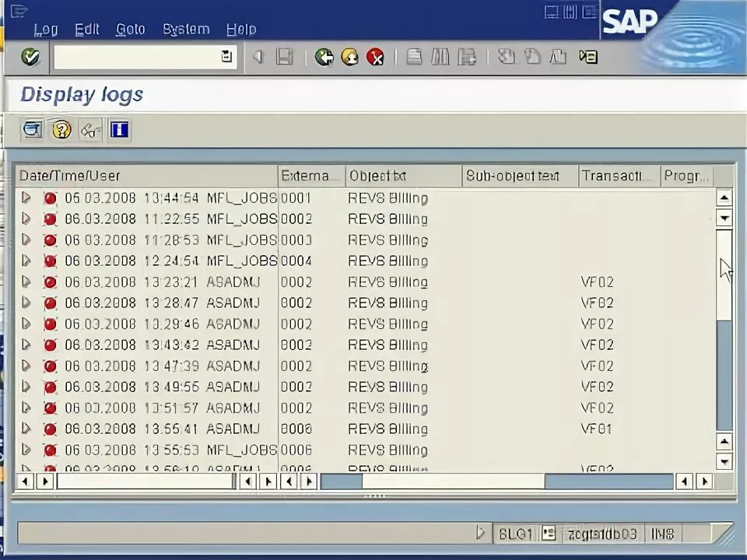The width and height of the screenshot is (747, 560).
Task: Click INS mode indicator in status bar
Action: pyautogui.click(x=663, y=534)
